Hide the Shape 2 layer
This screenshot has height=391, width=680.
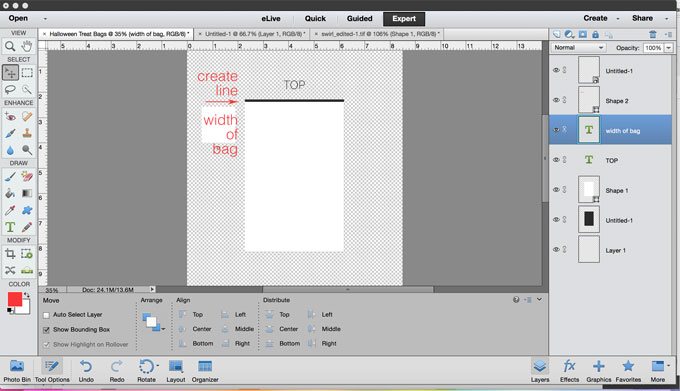pos(556,100)
